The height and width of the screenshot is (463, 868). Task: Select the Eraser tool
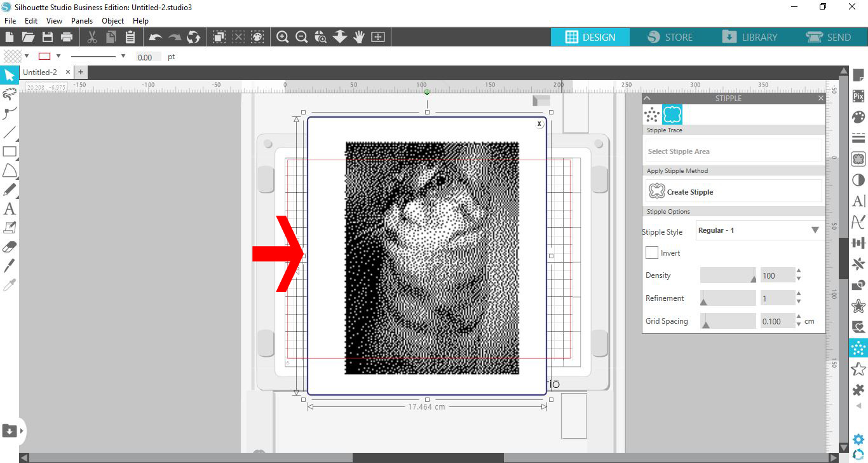[10, 247]
